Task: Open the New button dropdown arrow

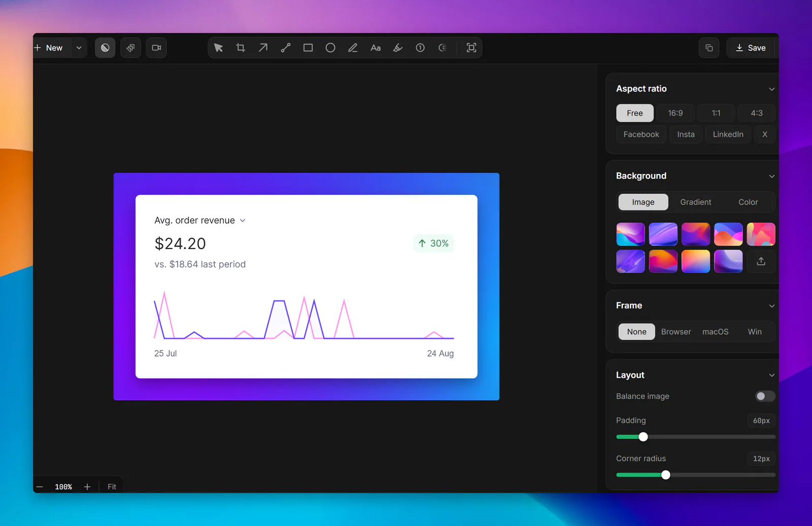Action: pyautogui.click(x=79, y=48)
